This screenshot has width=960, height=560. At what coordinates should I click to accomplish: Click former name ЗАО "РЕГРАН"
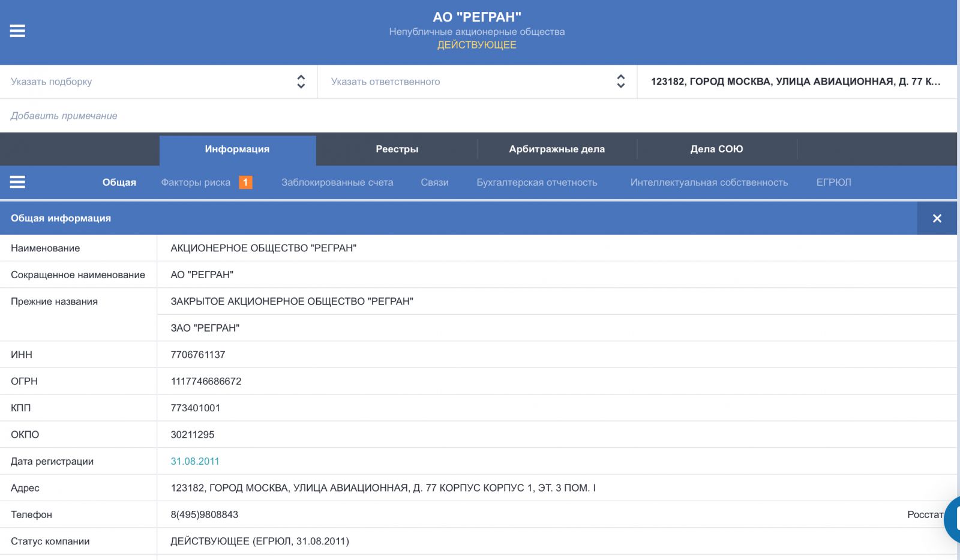tap(205, 328)
